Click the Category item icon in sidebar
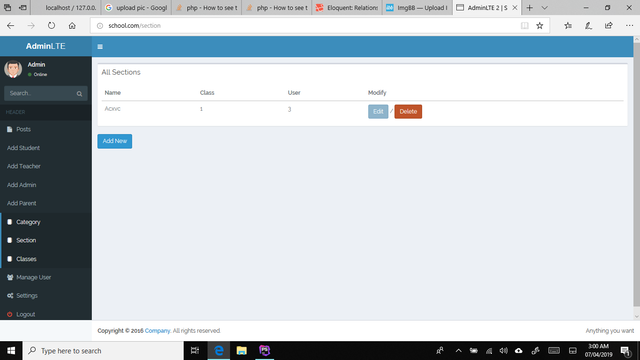The image size is (640, 360). point(10,222)
